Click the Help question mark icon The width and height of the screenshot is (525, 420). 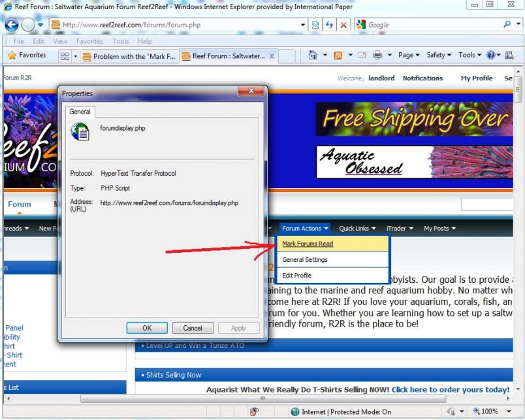pos(490,55)
